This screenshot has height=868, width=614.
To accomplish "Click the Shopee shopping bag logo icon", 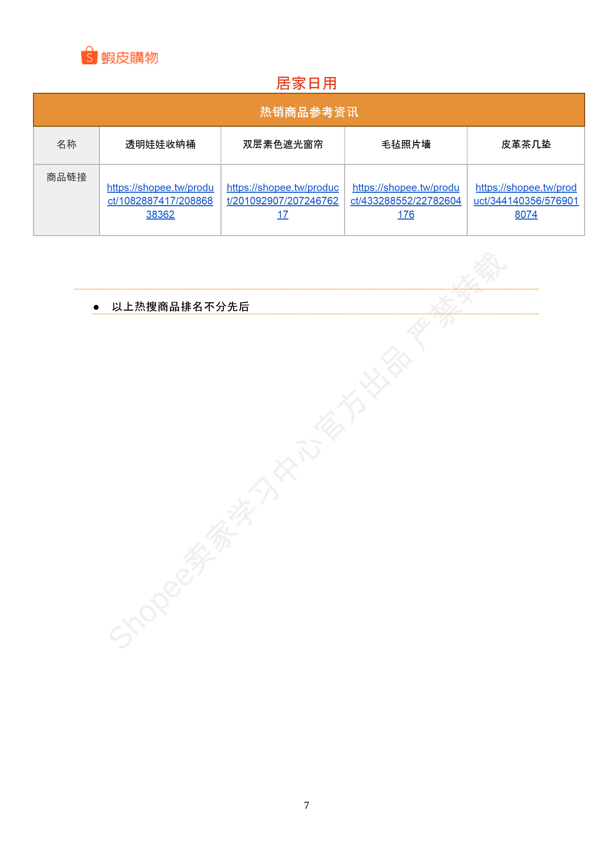I will [89, 56].
